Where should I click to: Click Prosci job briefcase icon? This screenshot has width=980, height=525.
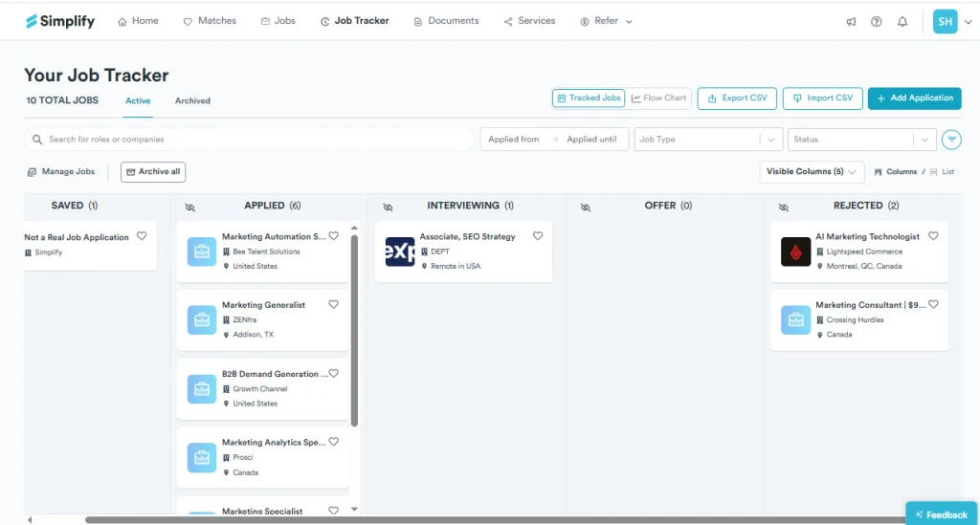202,457
